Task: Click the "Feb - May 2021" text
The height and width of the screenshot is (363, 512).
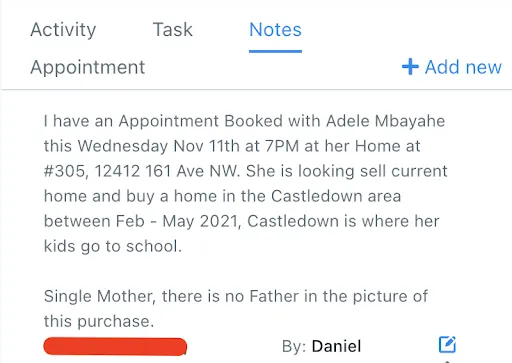Action: pyautogui.click(x=177, y=221)
